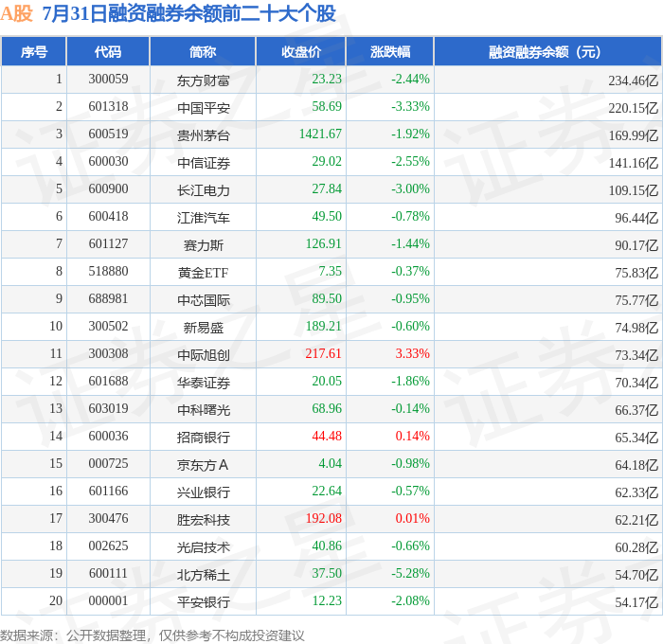Select stock name 平安银行

[204, 602]
